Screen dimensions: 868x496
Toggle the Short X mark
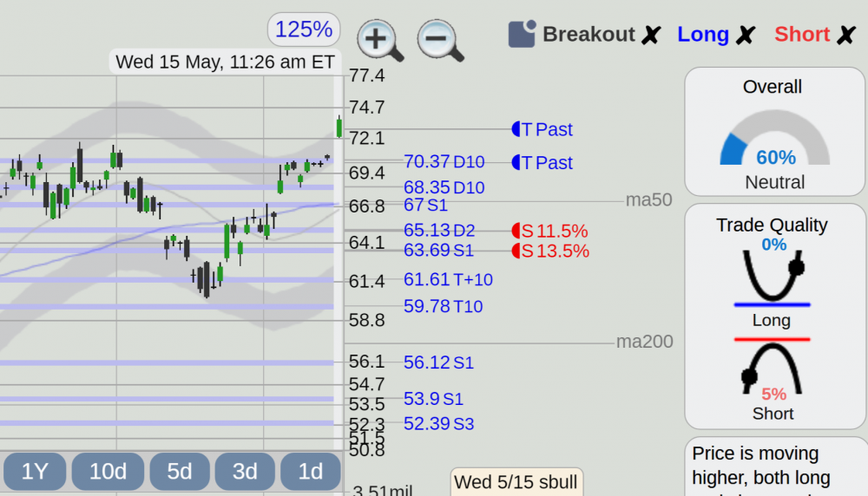[x=846, y=36]
